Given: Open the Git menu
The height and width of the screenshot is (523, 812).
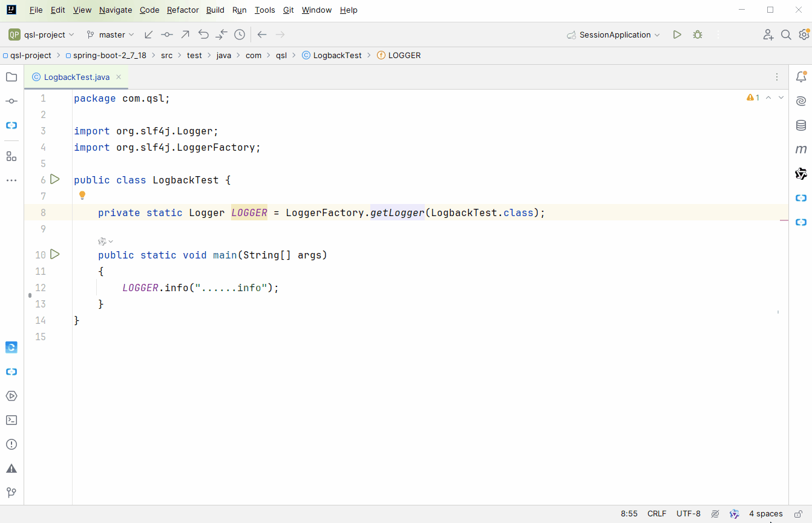Looking at the screenshot, I should (x=289, y=10).
